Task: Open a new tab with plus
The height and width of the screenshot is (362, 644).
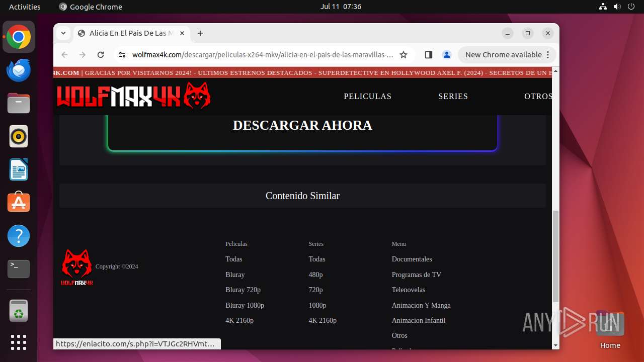Action: 200,33
